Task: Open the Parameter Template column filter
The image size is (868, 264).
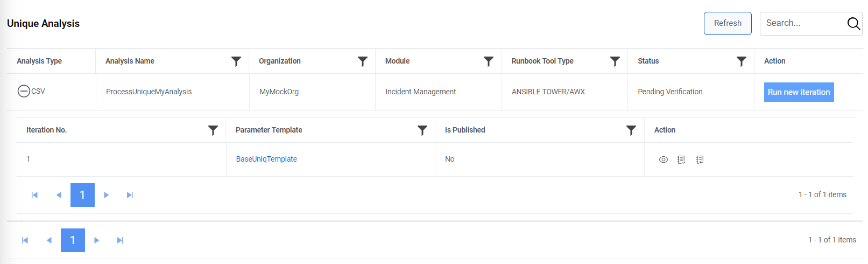Action: [x=422, y=130]
